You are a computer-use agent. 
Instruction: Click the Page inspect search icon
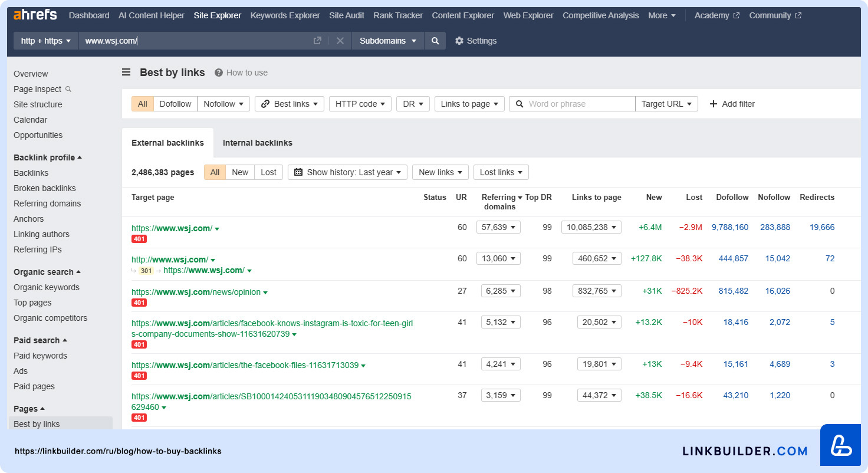tap(68, 89)
